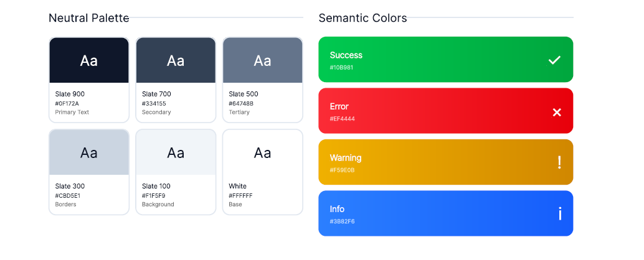644x260 pixels.
Task: Click the #10B981 hex code on Success
Action: [342, 67]
